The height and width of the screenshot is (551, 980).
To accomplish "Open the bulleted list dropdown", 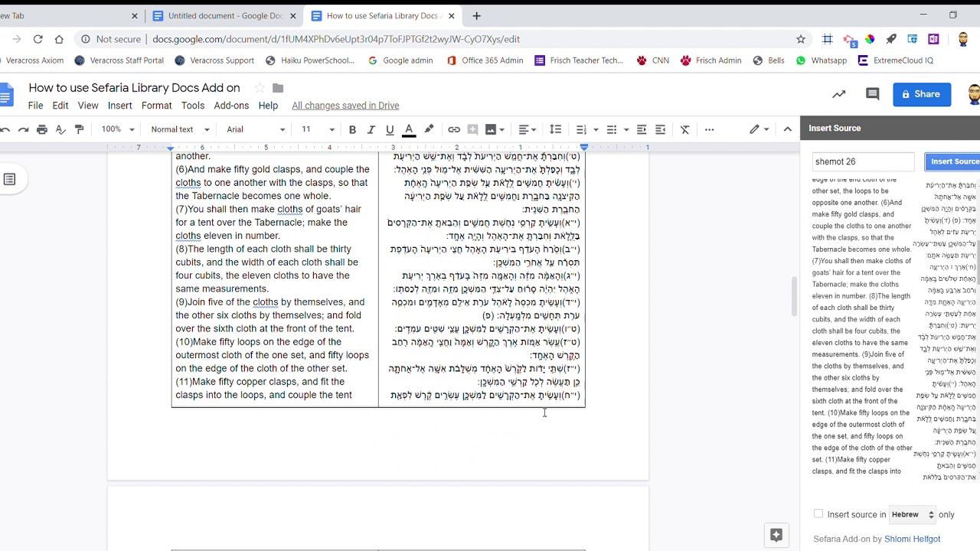I will click(x=616, y=129).
